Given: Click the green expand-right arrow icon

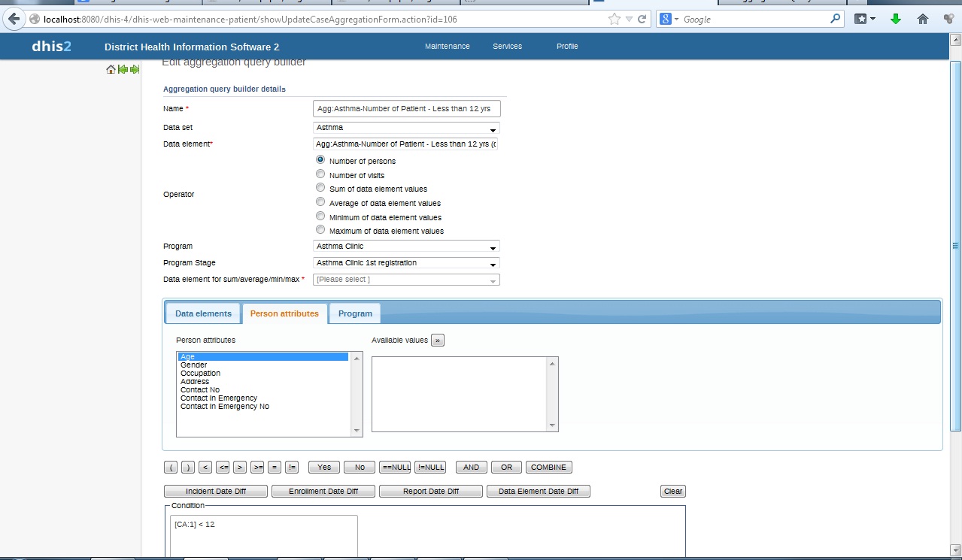Looking at the screenshot, I should coord(135,70).
